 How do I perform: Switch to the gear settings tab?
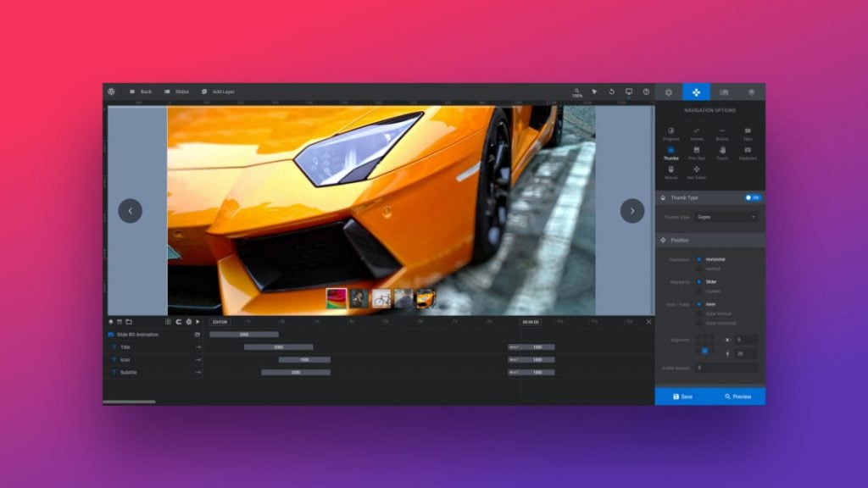(668, 91)
